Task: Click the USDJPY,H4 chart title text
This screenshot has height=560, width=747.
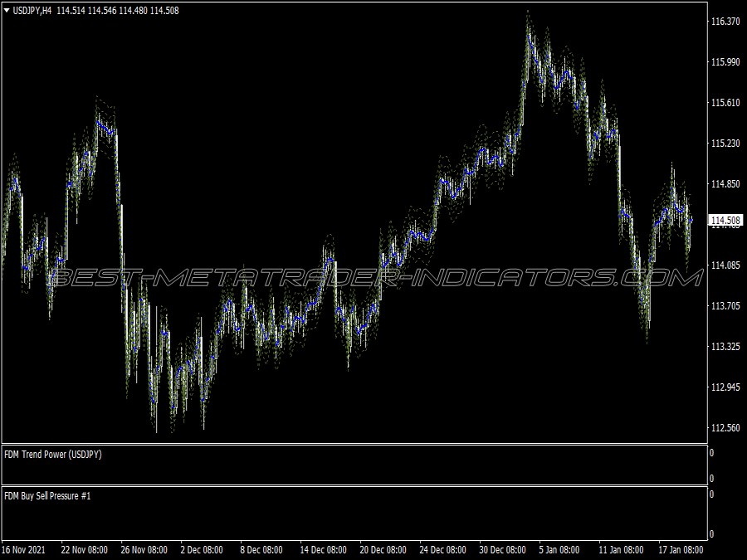Action: pos(32,11)
